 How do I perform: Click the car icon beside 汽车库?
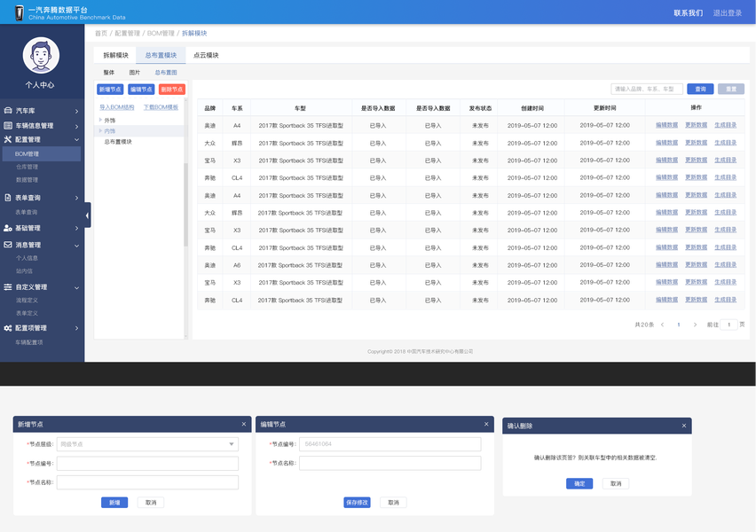[x=8, y=110]
